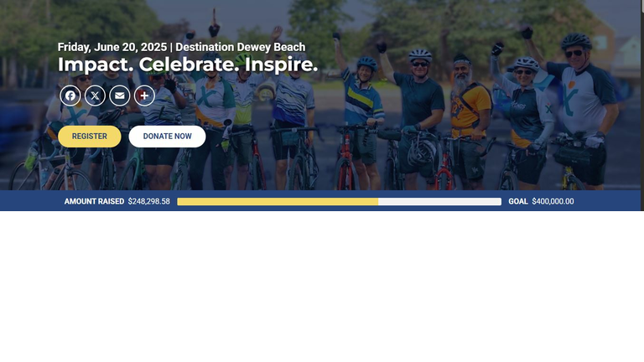This screenshot has width=644, height=362.
Task: Click the unfilled white portion of the progress bar
Action: (440, 201)
